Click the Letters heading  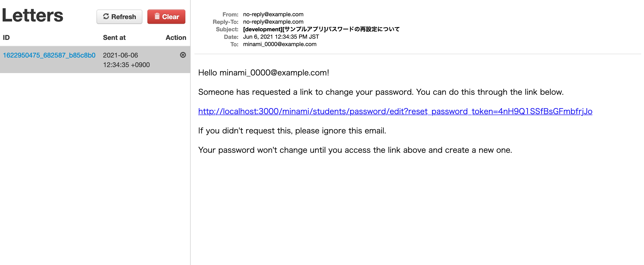click(x=32, y=16)
